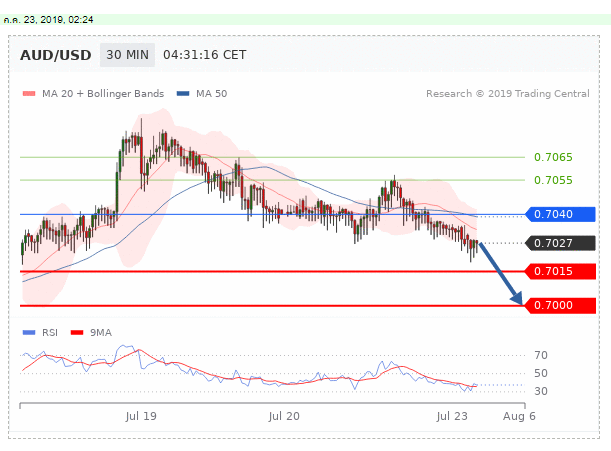
Task: Click the MA 50 blue legend swatch
Action: click(x=183, y=94)
